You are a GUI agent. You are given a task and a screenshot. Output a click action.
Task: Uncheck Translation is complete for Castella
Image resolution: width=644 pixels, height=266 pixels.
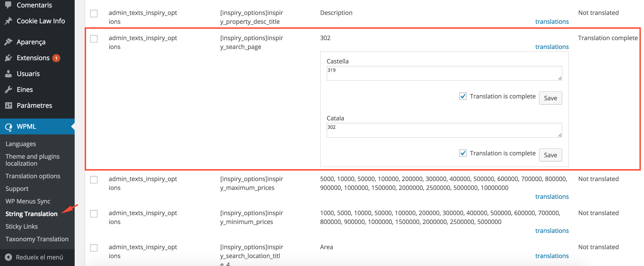pos(463,96)
